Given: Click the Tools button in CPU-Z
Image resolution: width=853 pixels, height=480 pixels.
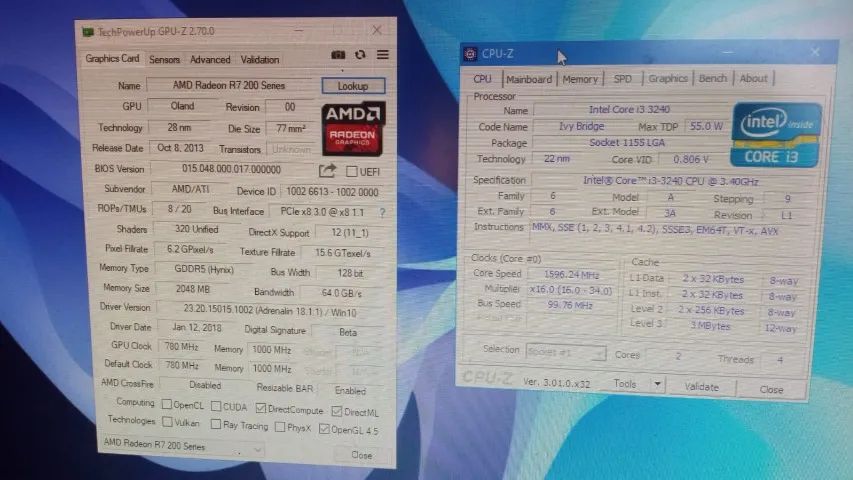Looking at the screenshot, I should [x=625, y=384].
